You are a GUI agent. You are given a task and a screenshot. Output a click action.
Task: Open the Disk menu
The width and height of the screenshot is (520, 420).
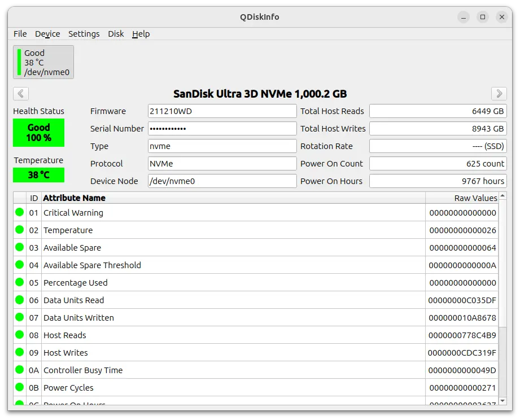(116, 34)
